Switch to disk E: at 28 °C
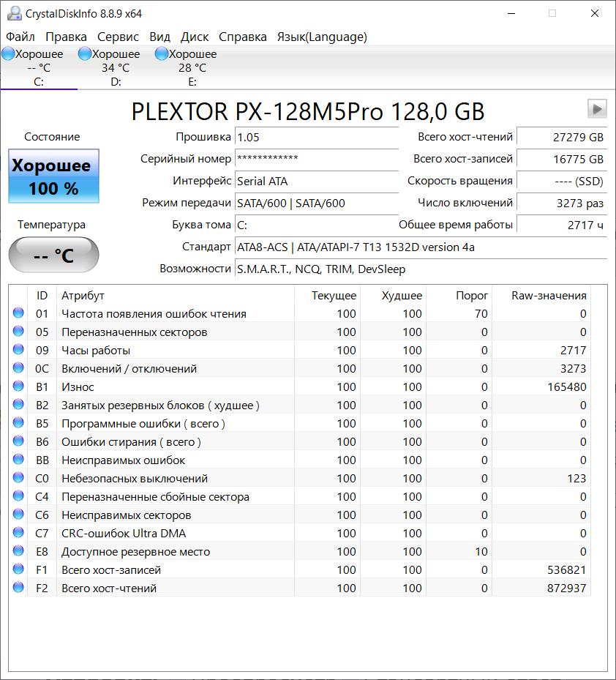Screen dimensions: 616x680 (192, 67)
